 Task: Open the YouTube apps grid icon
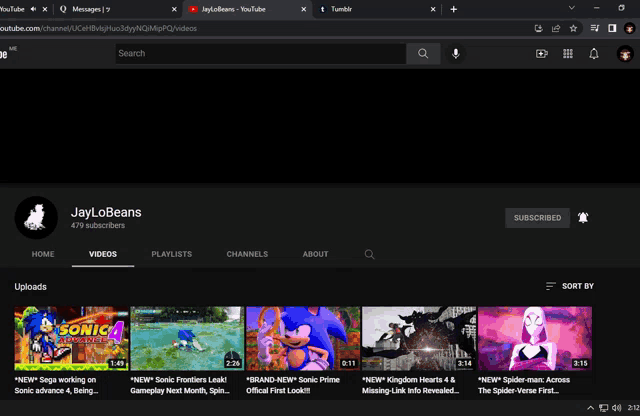tap(568, 53)
